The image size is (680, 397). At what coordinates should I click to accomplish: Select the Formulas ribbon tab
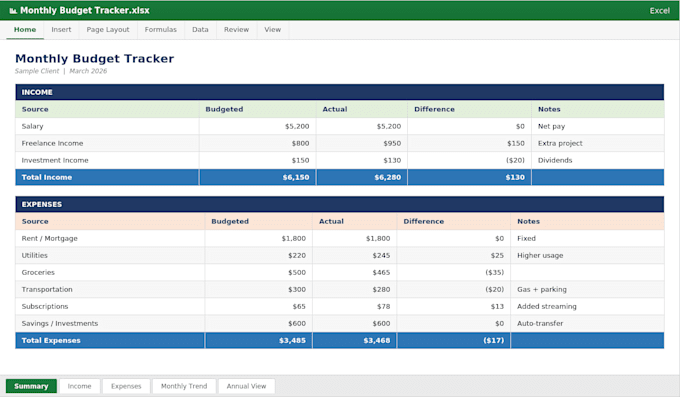160,30
